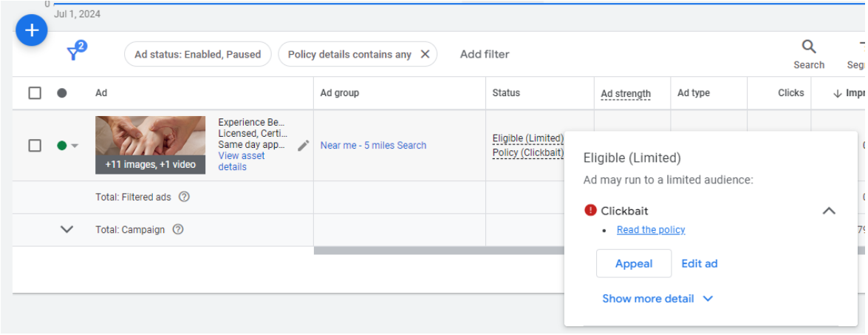Toggle the select-all ads header checkbox
Image resolution: width=868 pixels, height=335 pixels.
[35, 93]
